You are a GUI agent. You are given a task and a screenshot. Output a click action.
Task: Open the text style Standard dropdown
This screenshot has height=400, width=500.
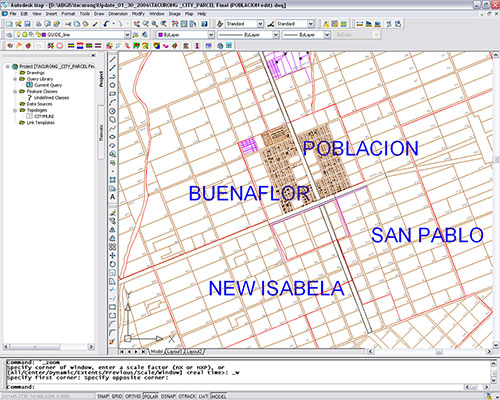tap(260, 24)
